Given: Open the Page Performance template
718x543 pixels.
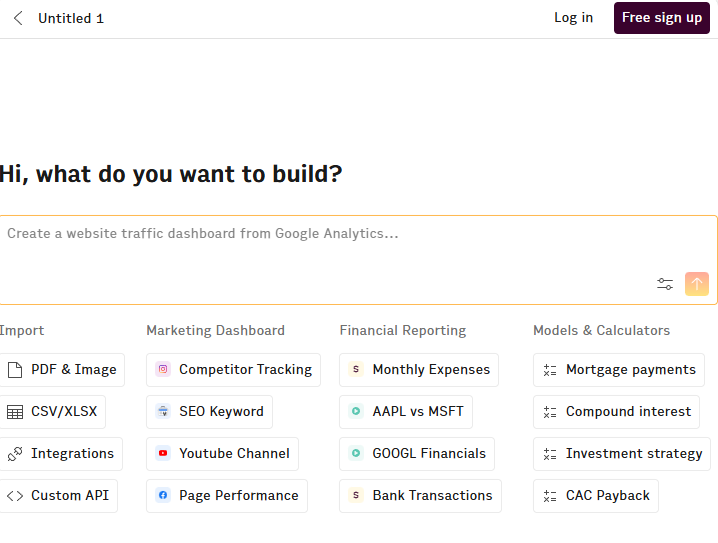Looking at the screenshot, I should [227, 496].
